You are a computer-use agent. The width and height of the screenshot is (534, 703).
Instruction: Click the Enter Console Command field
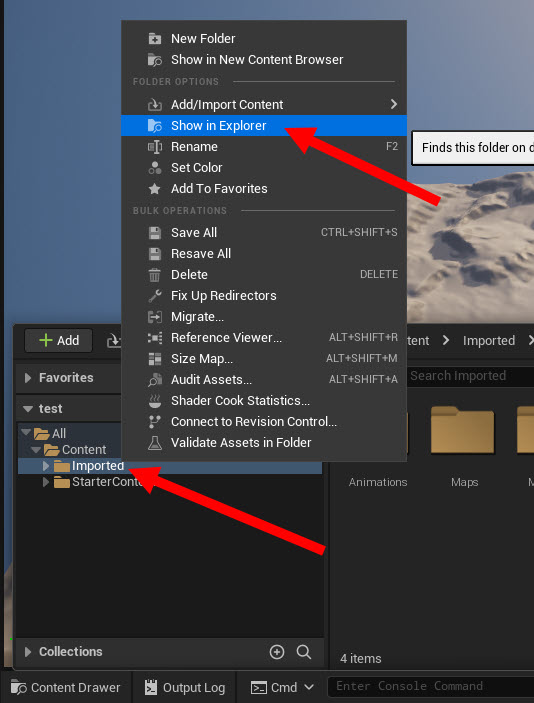coord(432,686)
